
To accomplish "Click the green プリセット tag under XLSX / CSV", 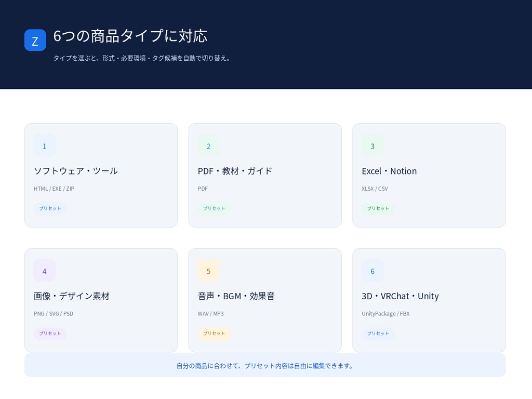I will tap(378, 208).
